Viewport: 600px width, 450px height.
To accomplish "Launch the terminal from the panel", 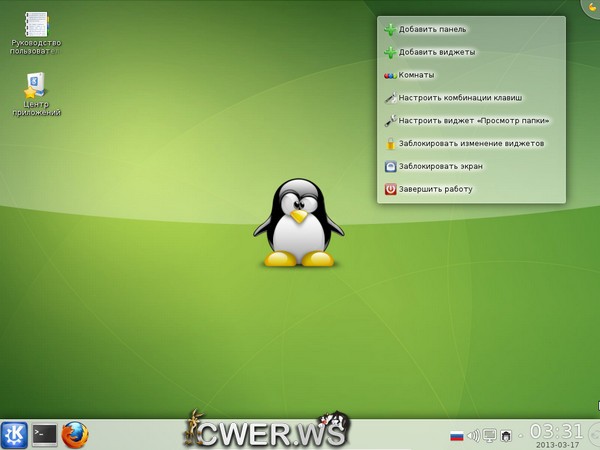I will 44,435.
